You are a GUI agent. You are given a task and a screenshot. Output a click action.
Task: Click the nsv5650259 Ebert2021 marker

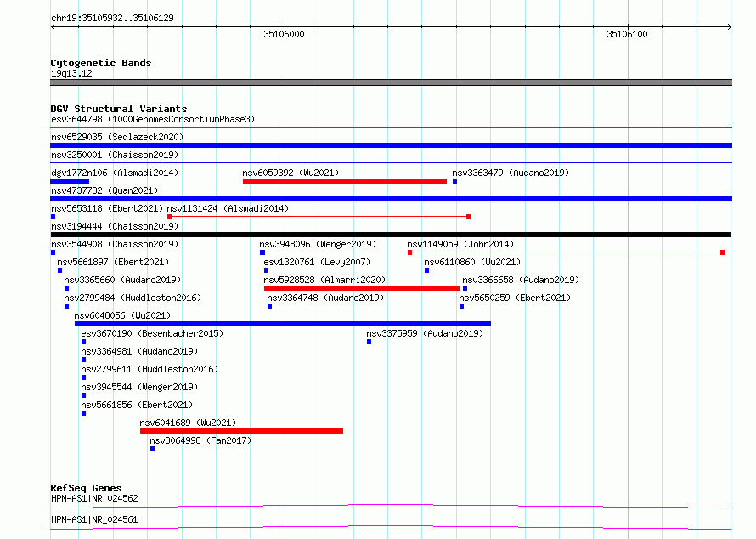click(461, 306)
